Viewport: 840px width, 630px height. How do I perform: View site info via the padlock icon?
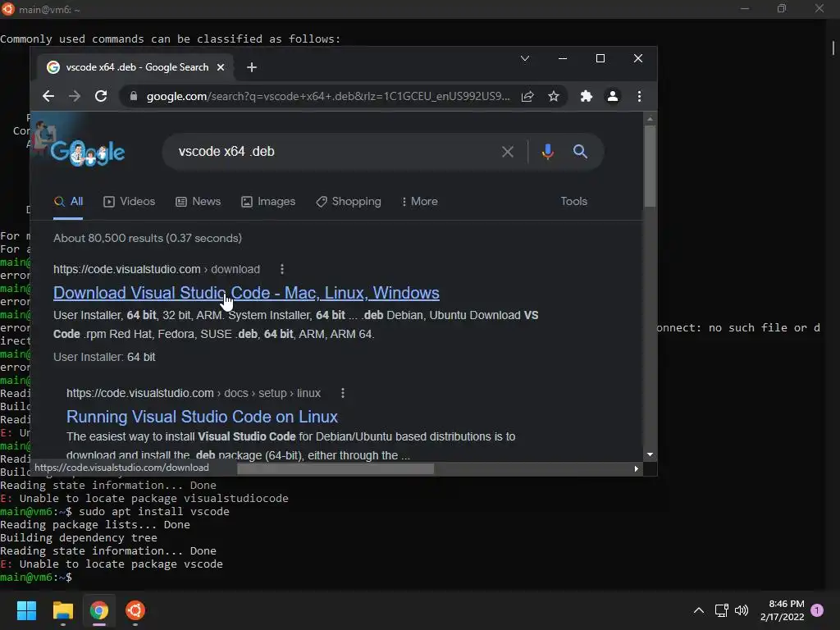point(134,97)
